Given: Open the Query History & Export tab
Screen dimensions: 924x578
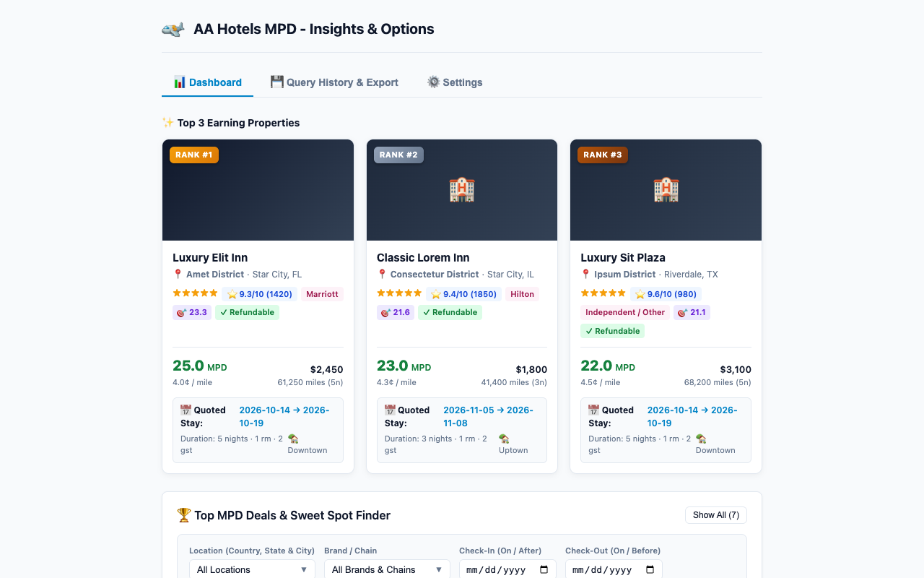Looking at the screenshot, I should (x=334, y=82).
